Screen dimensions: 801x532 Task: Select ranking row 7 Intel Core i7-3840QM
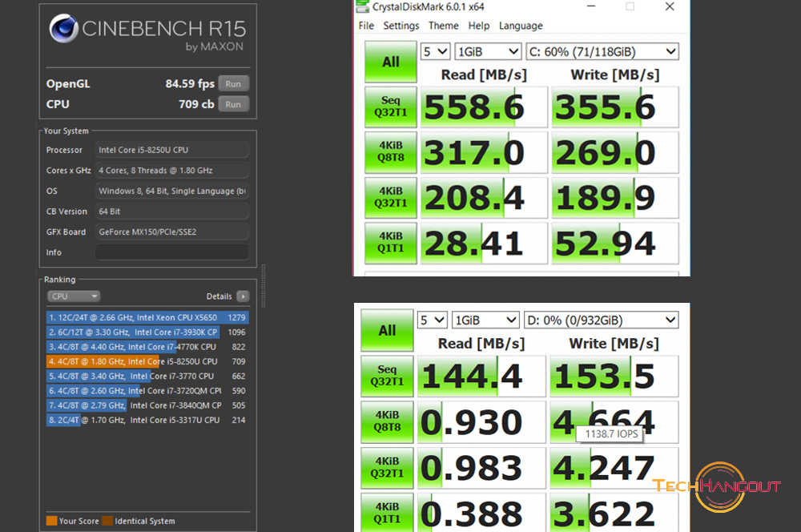(147, 405)
